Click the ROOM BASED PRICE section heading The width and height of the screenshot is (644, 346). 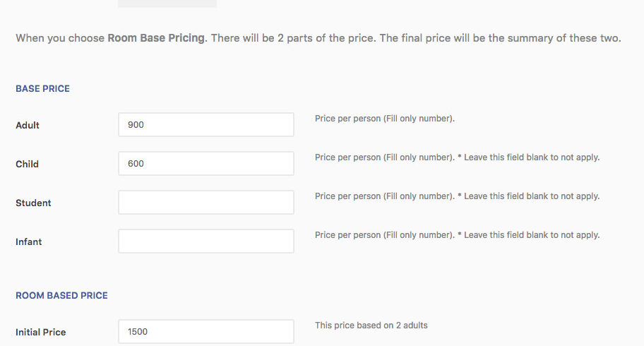click(x=61, y=296)
